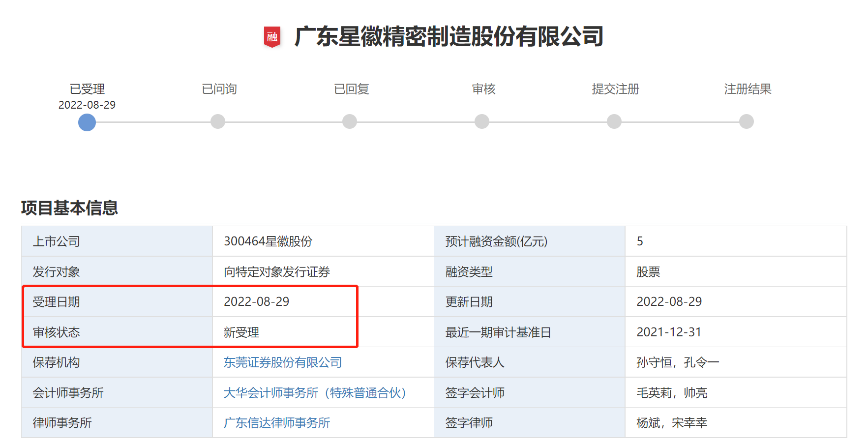868x444 pixels.
Task: Open the 大华会计师事务所（特殊普通合伙）link
Action: tap(315, 393)
